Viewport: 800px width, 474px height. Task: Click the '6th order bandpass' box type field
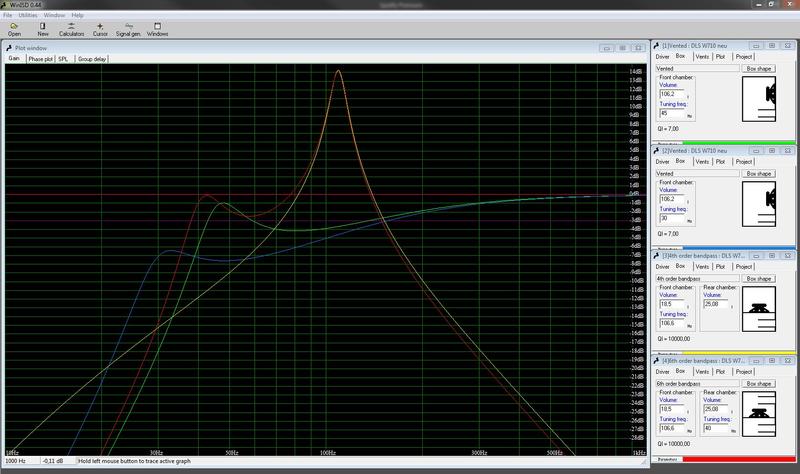click(x=697, y=384)
